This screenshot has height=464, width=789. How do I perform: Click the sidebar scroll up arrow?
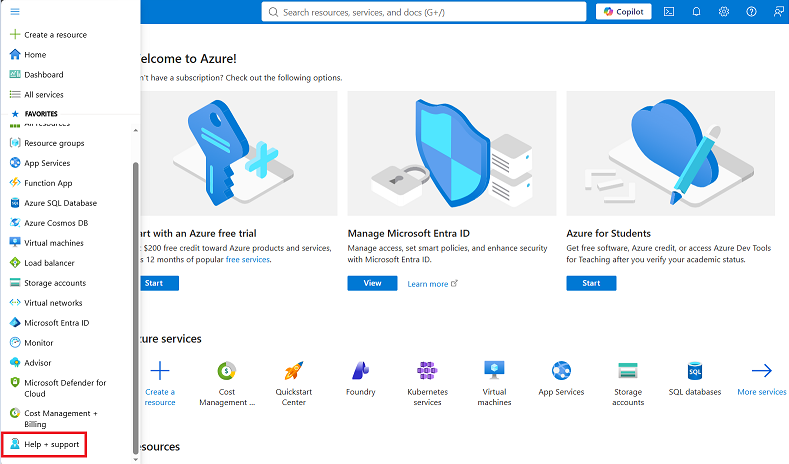tap(135, 130)
